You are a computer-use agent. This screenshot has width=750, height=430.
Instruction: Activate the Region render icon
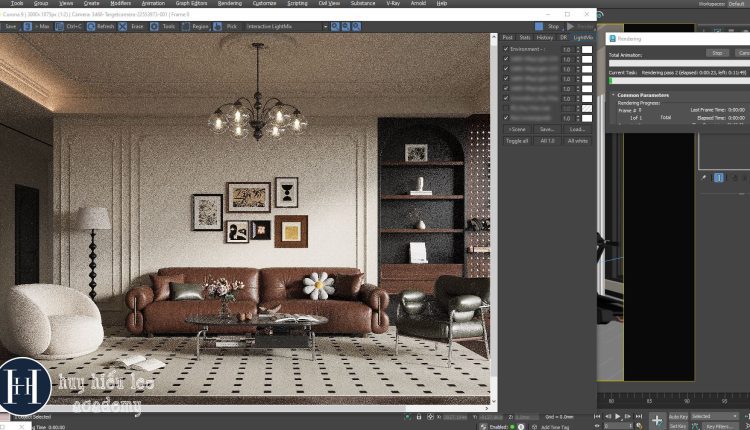(x=186, y=27)
